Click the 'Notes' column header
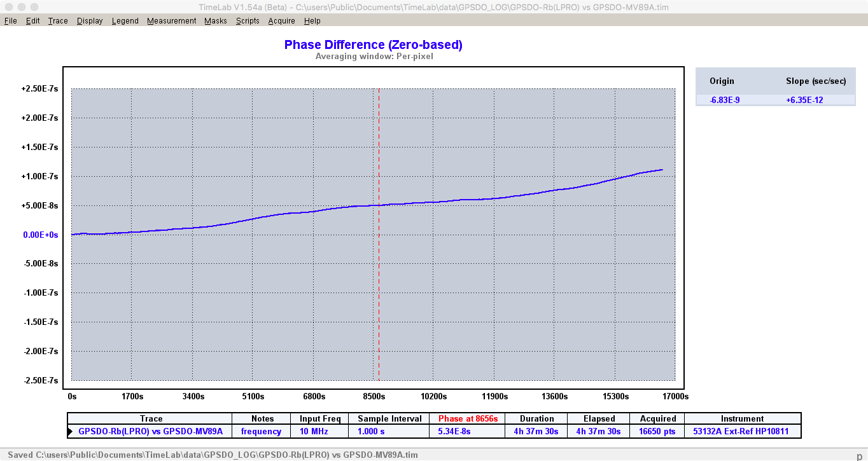 [262, 418]
